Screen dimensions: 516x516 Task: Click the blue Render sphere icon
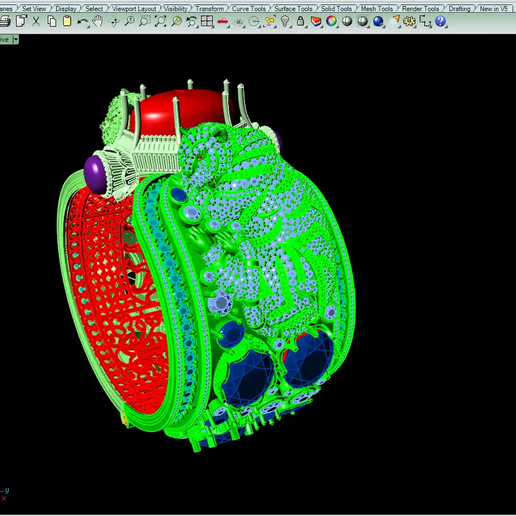[378, 22]
